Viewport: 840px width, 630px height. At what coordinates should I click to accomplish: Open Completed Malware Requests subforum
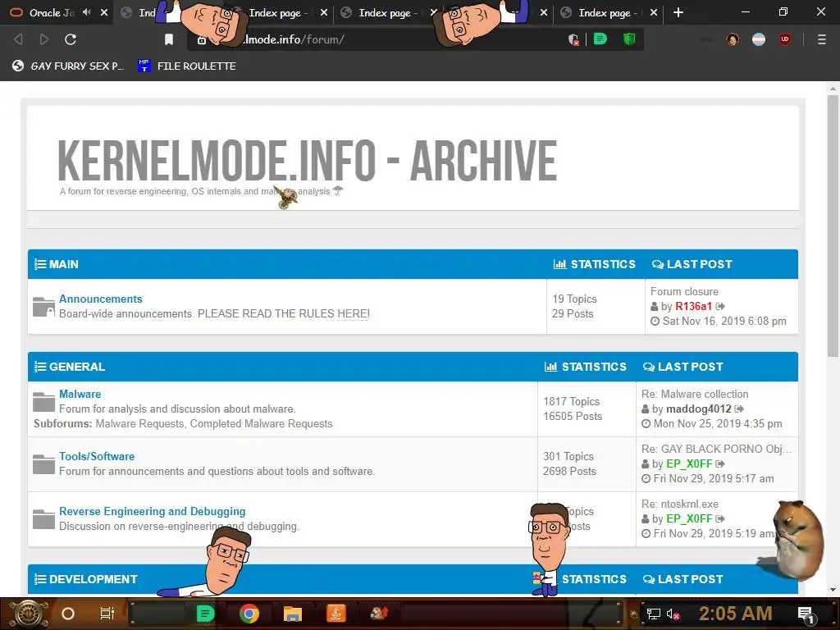pyautogui.click(x=261, y=424)
